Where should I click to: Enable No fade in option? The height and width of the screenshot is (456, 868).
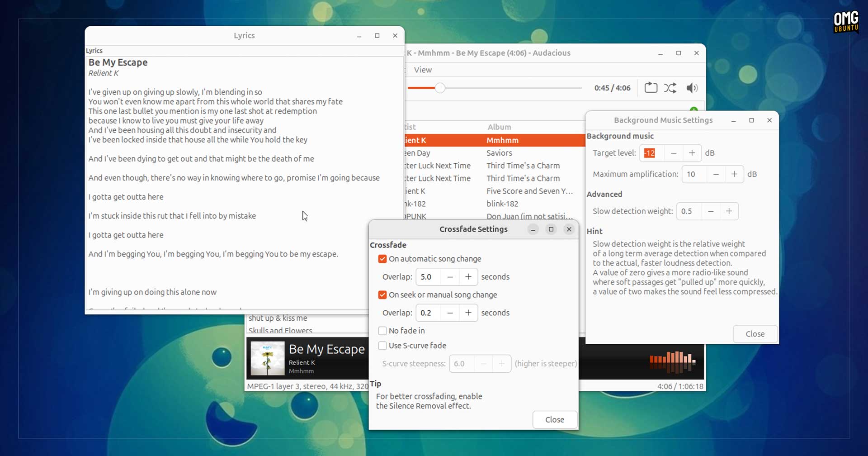click(382, 331)
